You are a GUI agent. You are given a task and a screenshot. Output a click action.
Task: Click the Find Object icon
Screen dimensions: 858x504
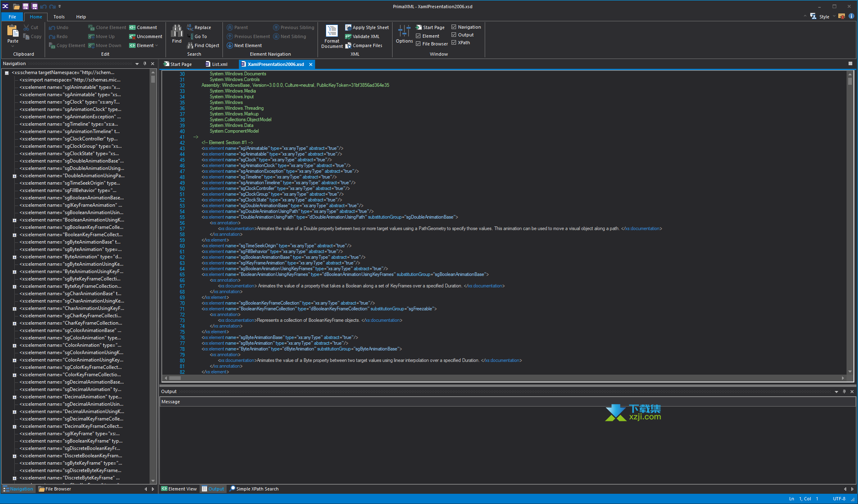pos(190,45)
